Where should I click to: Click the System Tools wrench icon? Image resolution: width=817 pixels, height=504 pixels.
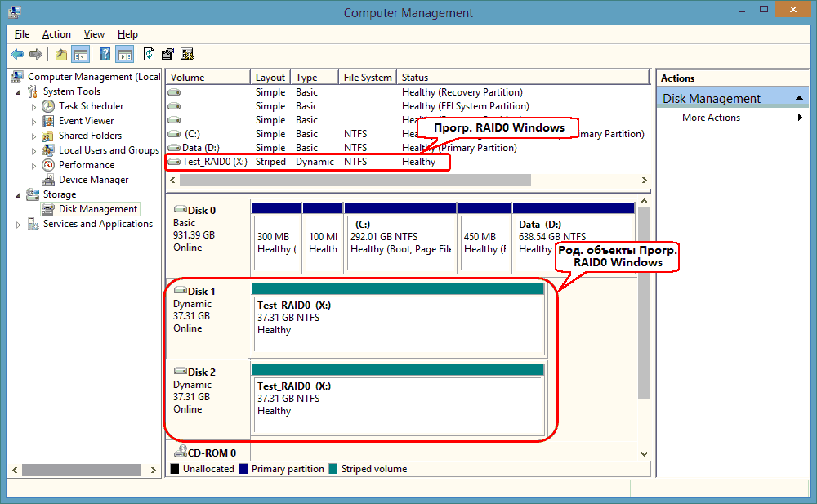click(33, 91)
